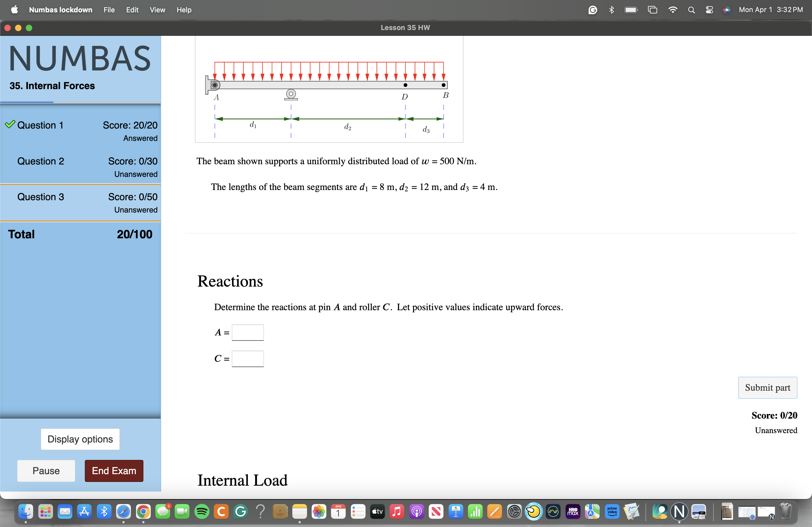812x527 pixels.
Task: Open the File menu
Action: click(109, 10)
